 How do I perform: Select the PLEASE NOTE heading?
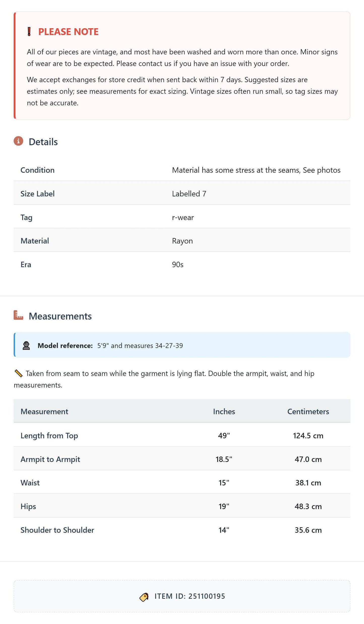coord(68,32)
